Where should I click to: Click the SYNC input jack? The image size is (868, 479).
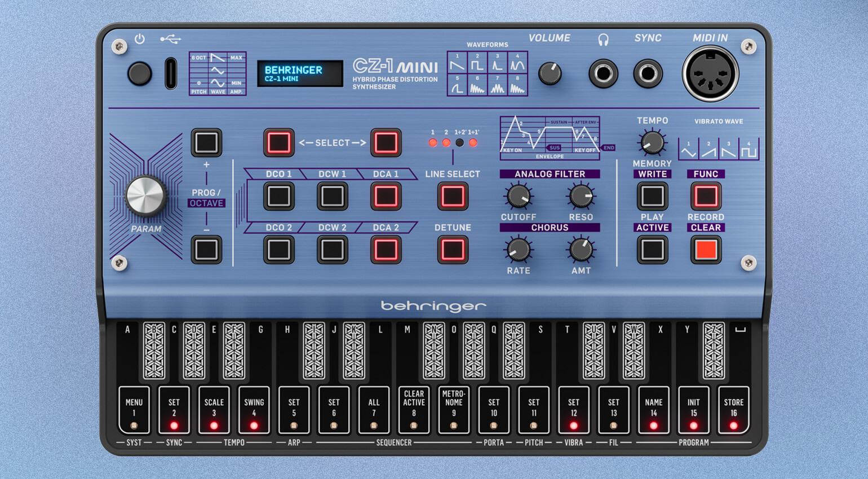648,73
